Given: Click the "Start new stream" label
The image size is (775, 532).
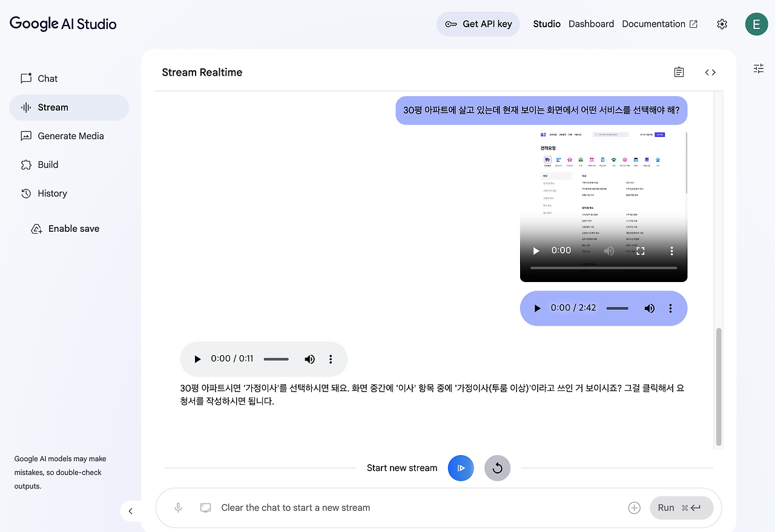Looking at the screenshot, I should [402, 468].
